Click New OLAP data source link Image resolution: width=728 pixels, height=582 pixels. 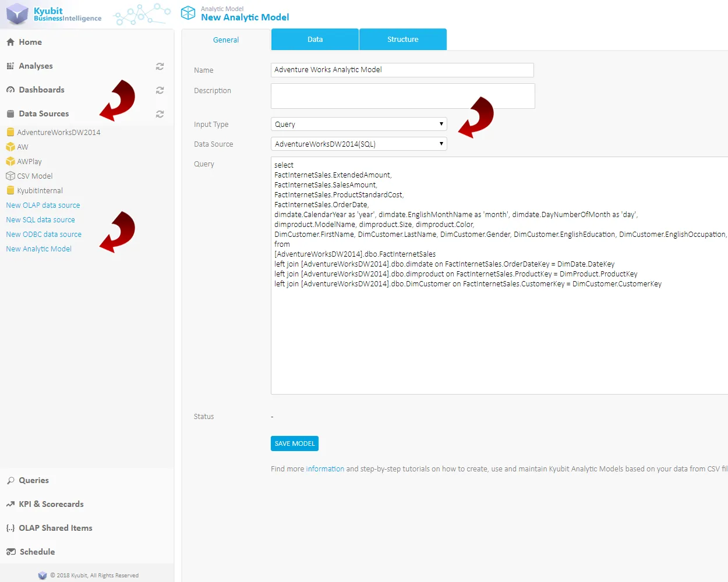click(43, 205)
